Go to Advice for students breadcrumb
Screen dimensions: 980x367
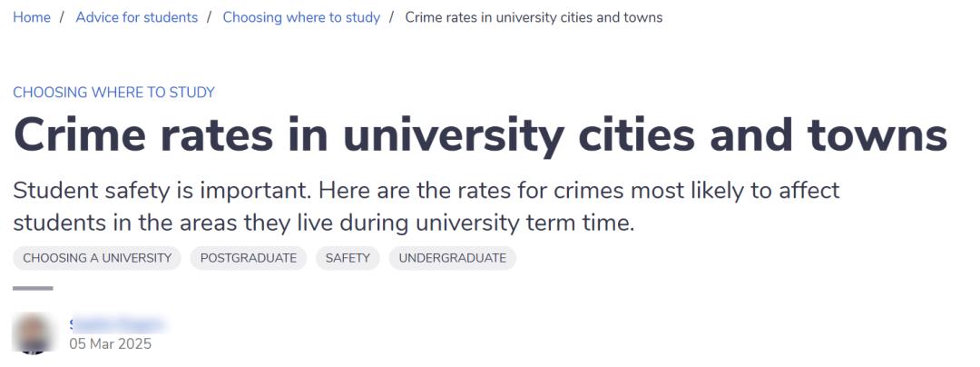click(137, 17)
